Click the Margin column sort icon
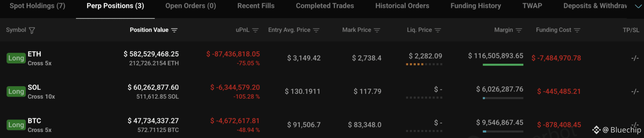The image size is (644, 138). tap(519, 30)
